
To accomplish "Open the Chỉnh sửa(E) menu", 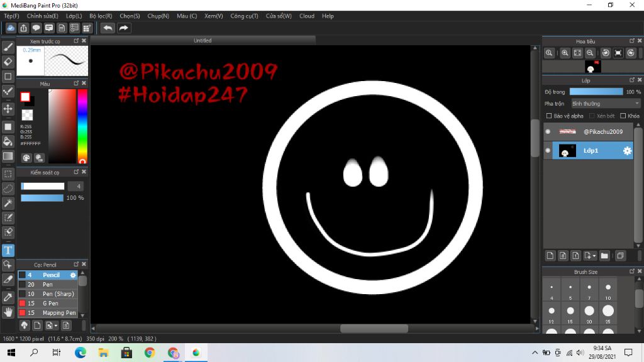I will (42, 16).
